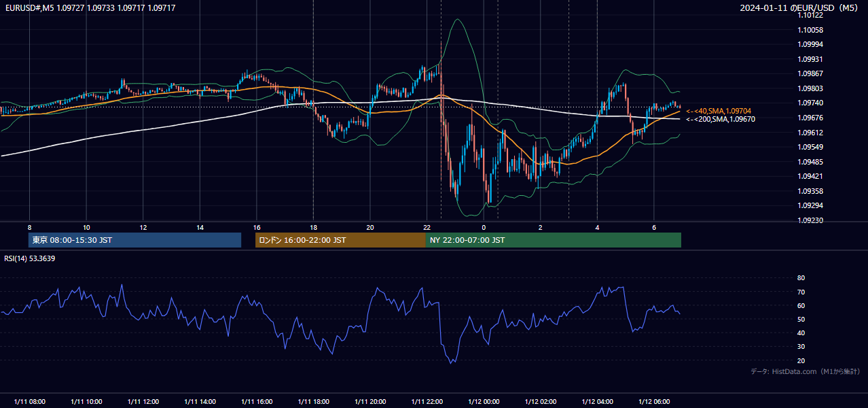Click price axis value 1.09549
This screenshot has height=408, width=868.
coord(810,147)
